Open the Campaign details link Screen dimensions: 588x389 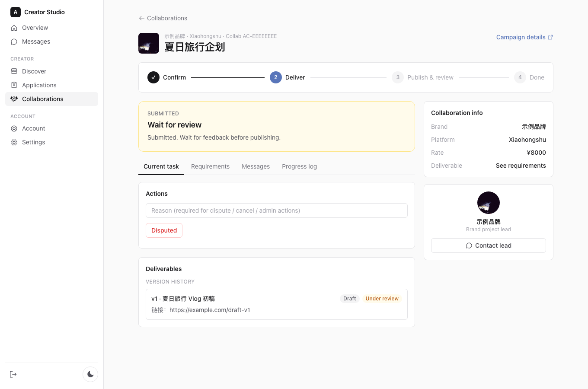click(524, 37)
